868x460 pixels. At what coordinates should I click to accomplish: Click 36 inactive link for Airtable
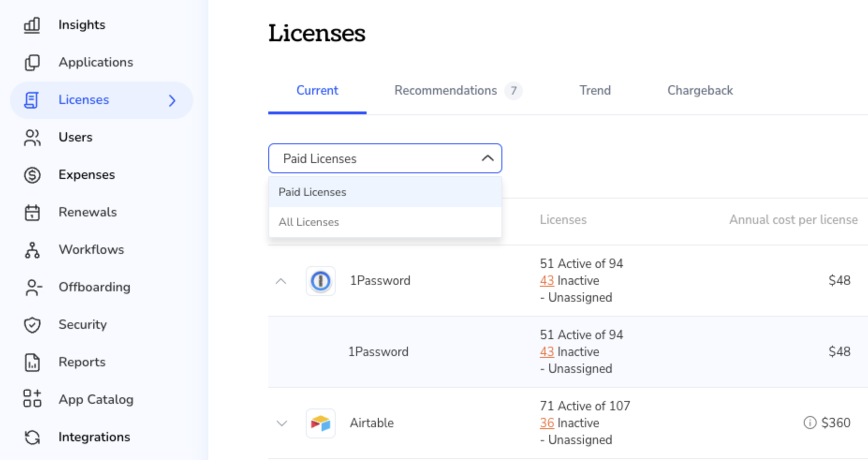pyautogui.click(x=546, y=423)
